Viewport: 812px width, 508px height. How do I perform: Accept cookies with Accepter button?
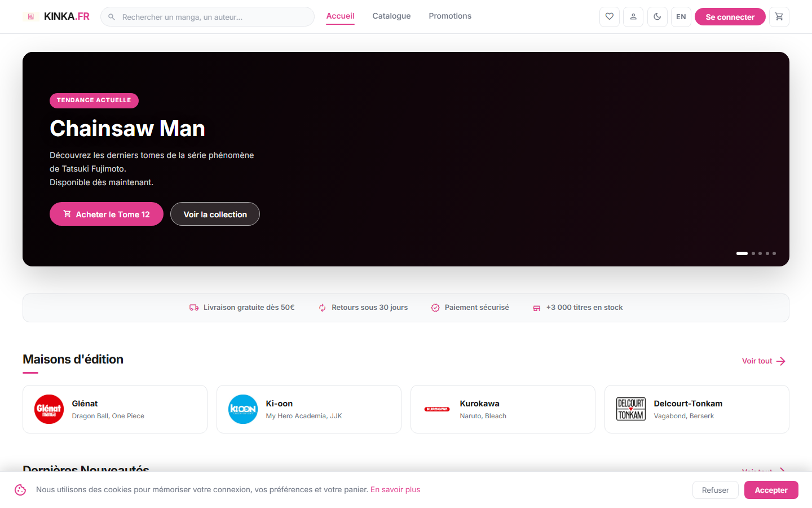(771, 490)
